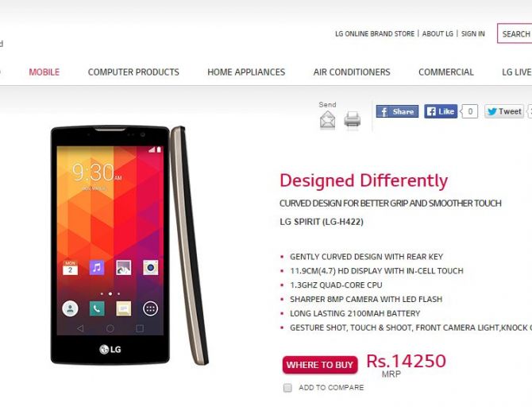532x407 pixels.
Task: Open the LG Live menu
Action: click(x=517, y=72)
